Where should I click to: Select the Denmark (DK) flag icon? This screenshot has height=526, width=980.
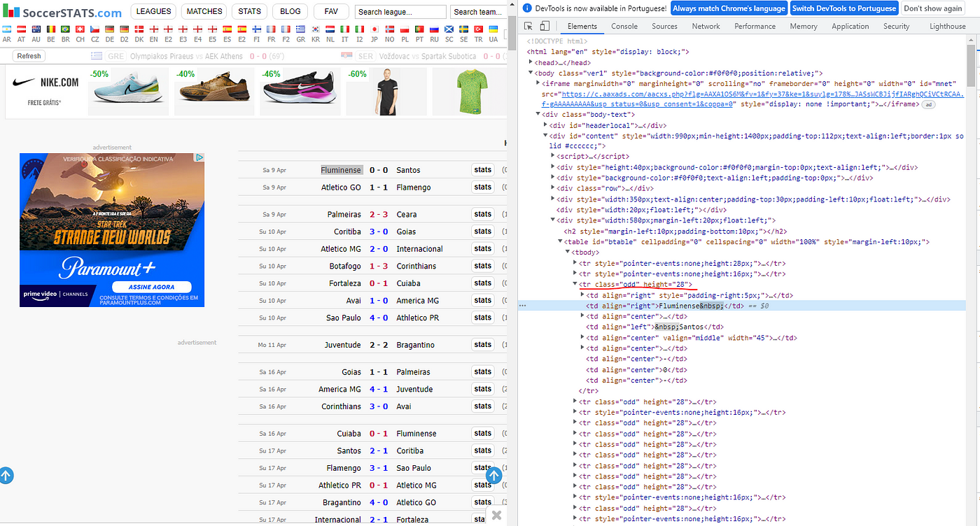[139, 29]
